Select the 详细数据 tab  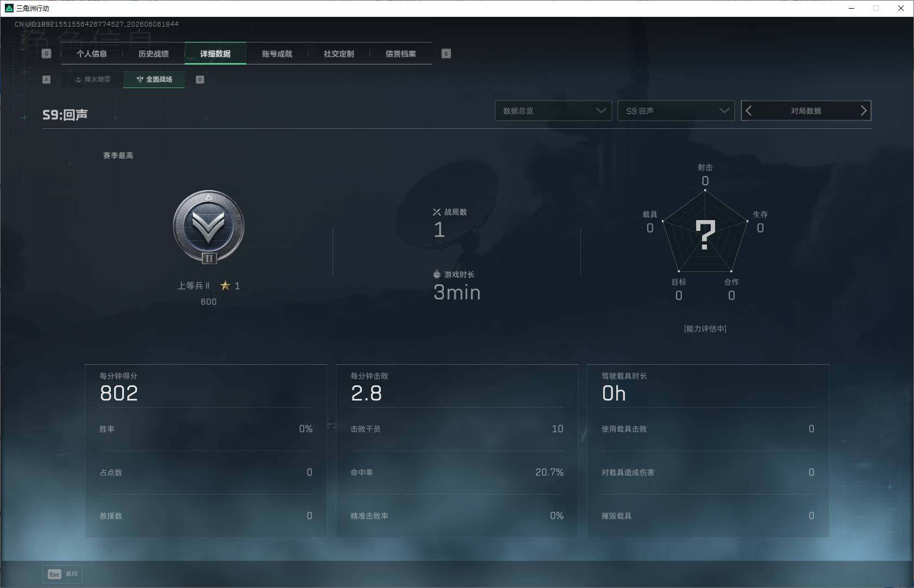[215, 54]
